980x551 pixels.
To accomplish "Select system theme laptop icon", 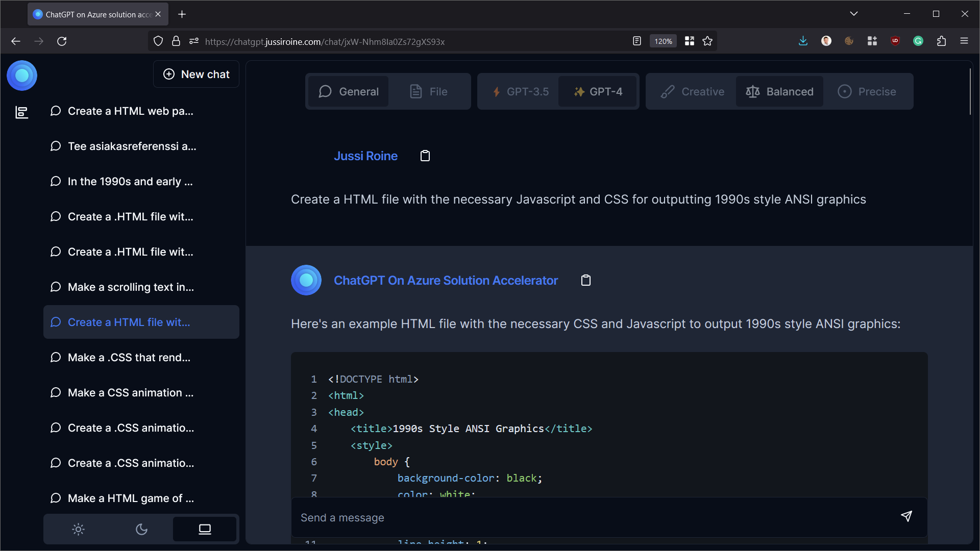I will tap(205, 529).
